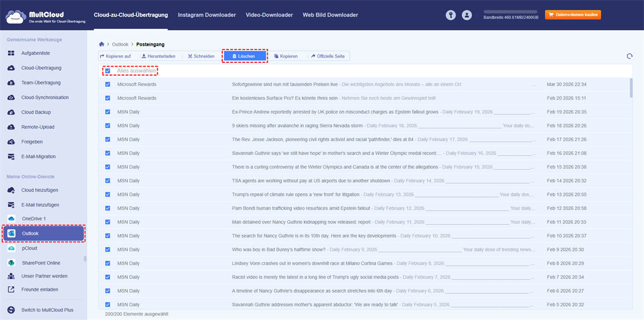Uncheck the TSA agents email checkbox
Image resolution: width=644 pixels, height=320 pixels.
click(108, 180)
